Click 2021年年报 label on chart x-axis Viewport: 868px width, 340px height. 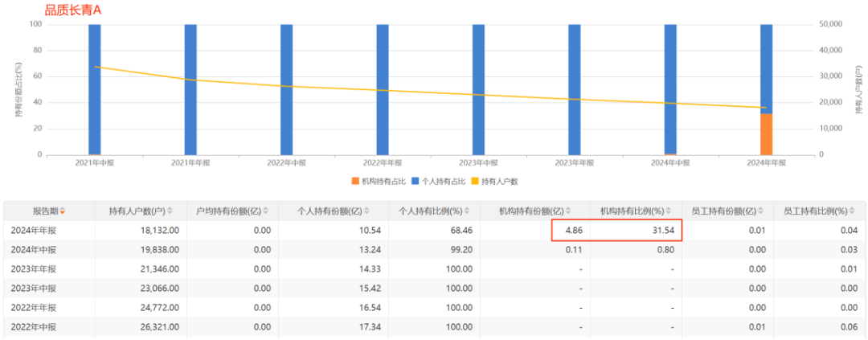click(x=190, y=163)
